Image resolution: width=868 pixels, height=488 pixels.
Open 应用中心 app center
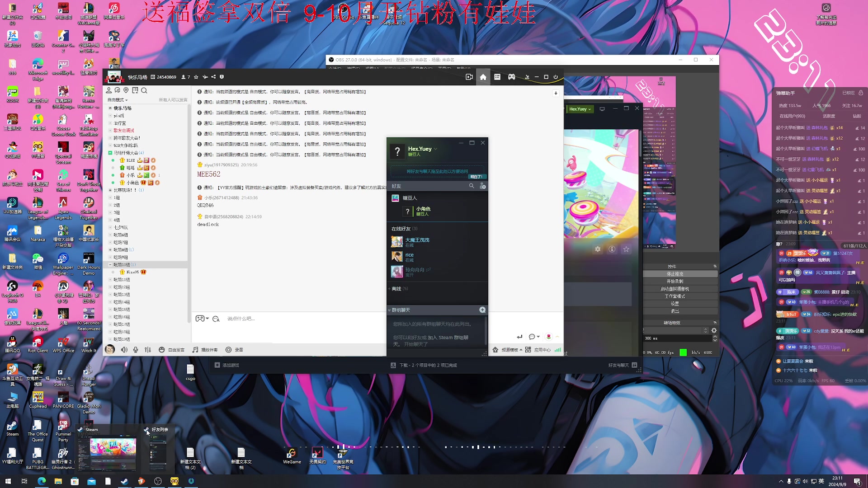[x=538, y=350]
